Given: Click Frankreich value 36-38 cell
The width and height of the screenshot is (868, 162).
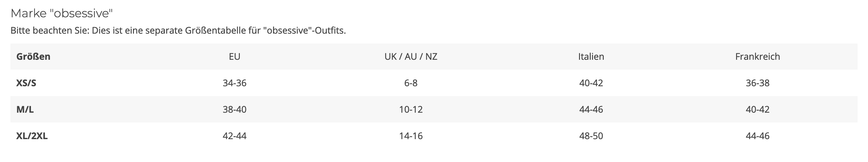Looking at the screenshot, I should pyautogui.click(x=758, y=83).
